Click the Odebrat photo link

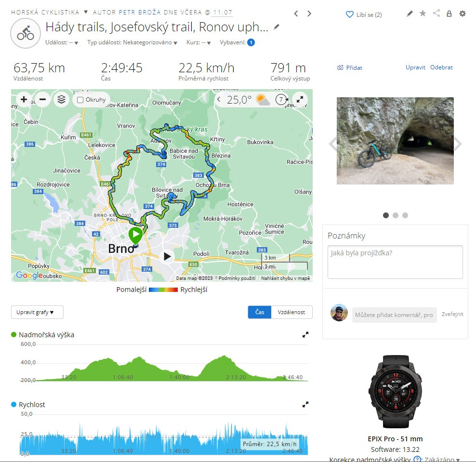(x=441, y=67)
